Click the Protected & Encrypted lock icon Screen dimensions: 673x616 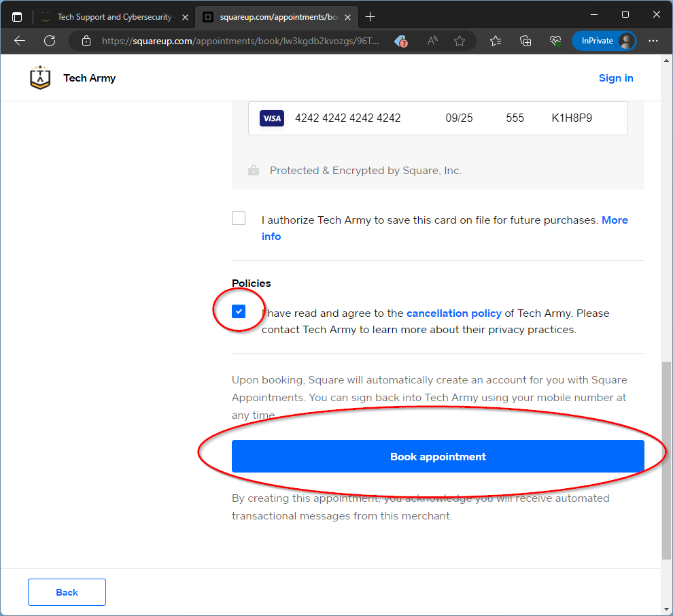tap(254, 170)
